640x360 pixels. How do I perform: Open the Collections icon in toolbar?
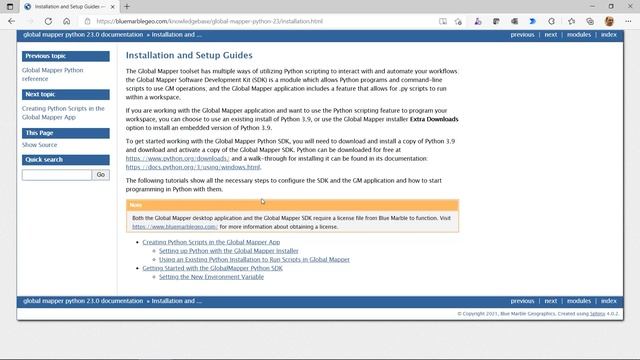pos(590,21)
